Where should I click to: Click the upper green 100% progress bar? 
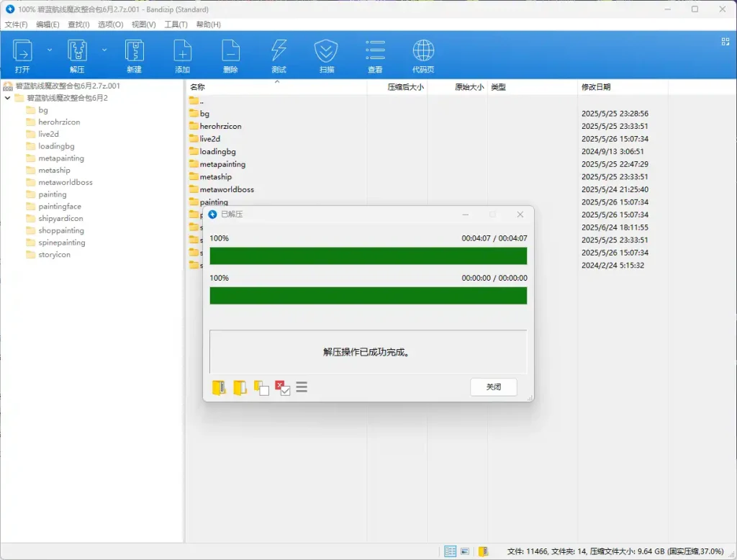coord(368,256)
